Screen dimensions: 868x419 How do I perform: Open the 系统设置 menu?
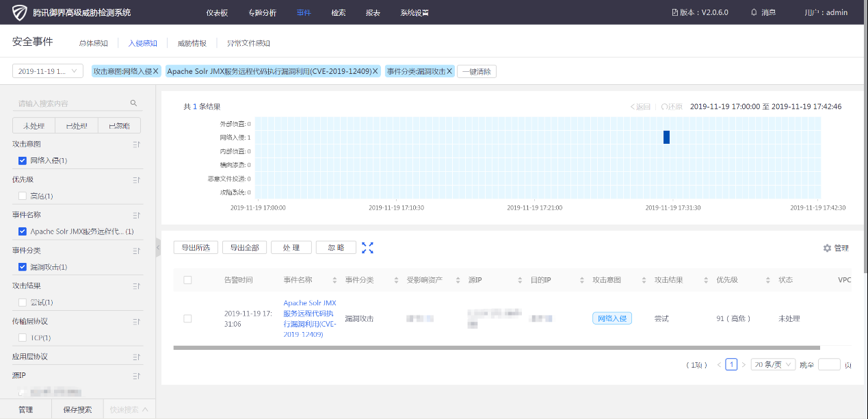tap(415, 12)
